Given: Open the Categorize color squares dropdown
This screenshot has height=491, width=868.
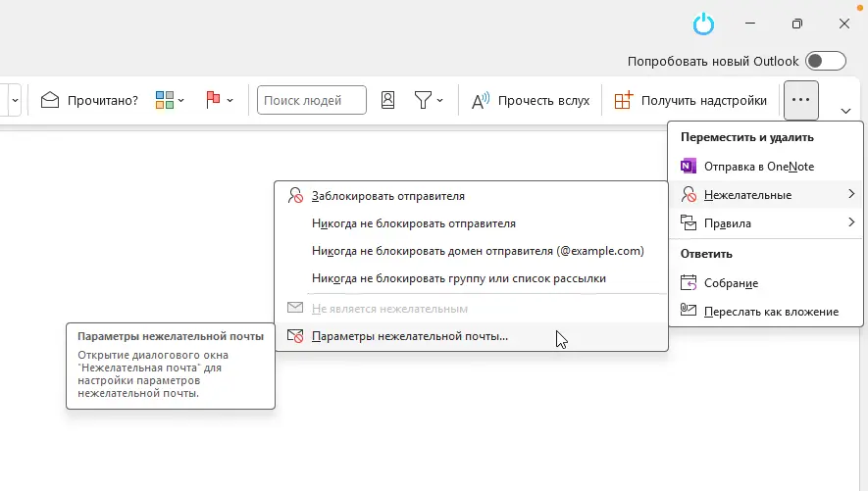Looking at the screenshot, I should (x=170, y=100).
